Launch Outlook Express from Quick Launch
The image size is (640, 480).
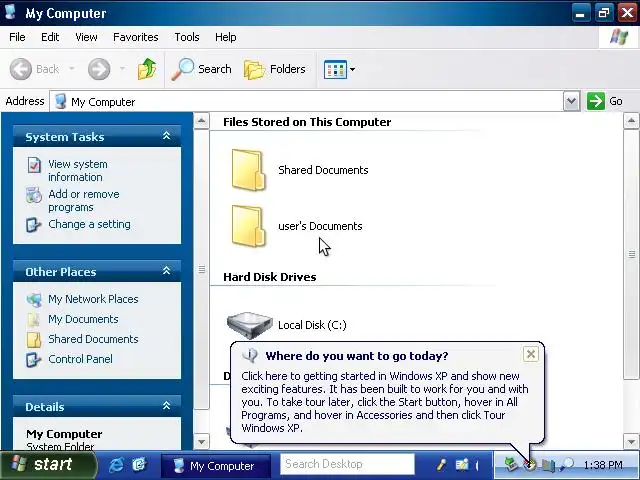(x=139, y=464)
